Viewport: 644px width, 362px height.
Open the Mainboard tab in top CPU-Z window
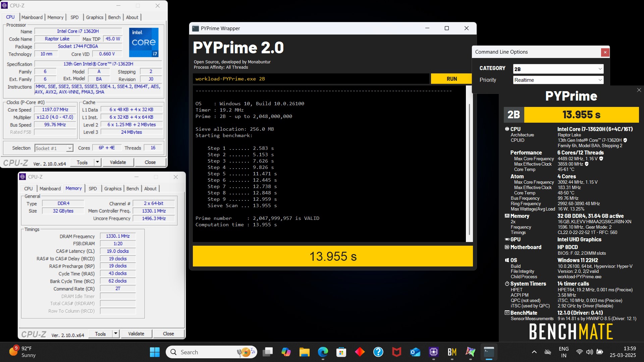(x=32, y=17)
